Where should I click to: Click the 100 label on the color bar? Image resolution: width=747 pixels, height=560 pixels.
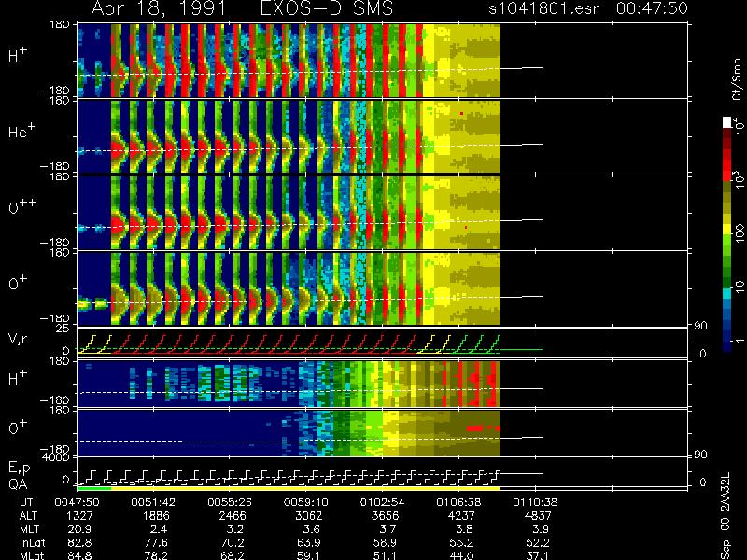coord(739,233)
